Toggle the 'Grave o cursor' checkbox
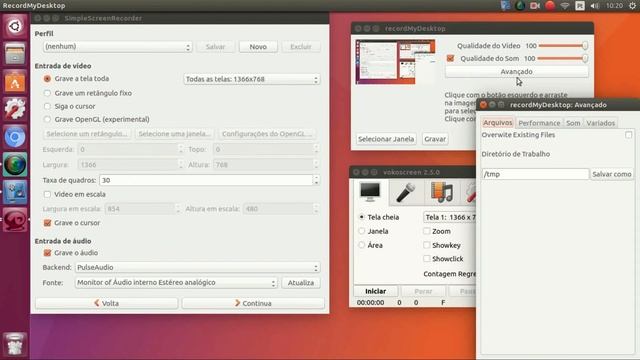 pos(47,223)
